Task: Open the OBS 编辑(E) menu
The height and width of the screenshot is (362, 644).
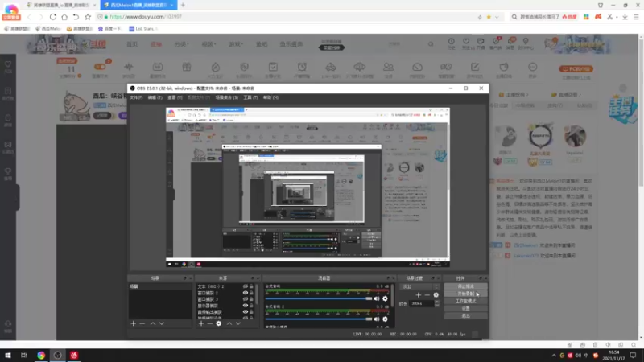Action: 155,97
